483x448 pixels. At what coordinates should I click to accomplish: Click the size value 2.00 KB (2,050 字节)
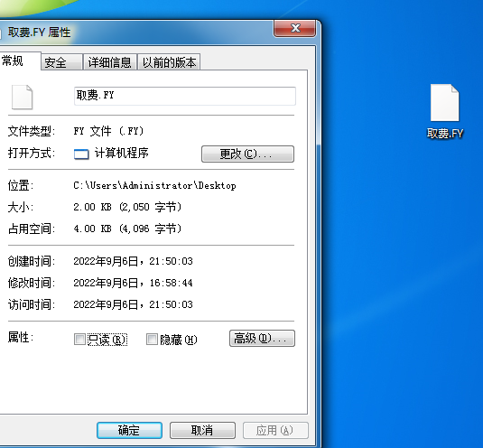[x=127, y=207]
